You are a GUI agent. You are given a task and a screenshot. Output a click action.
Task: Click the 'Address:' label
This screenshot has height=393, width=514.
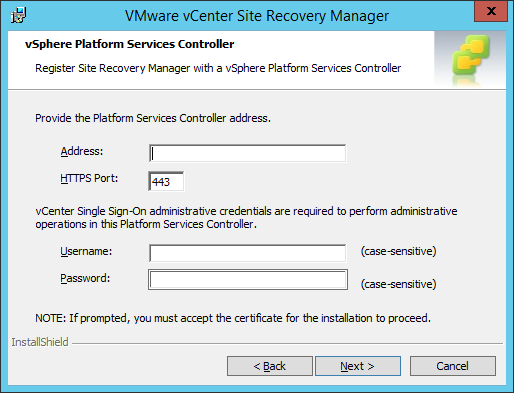point(82,151)
